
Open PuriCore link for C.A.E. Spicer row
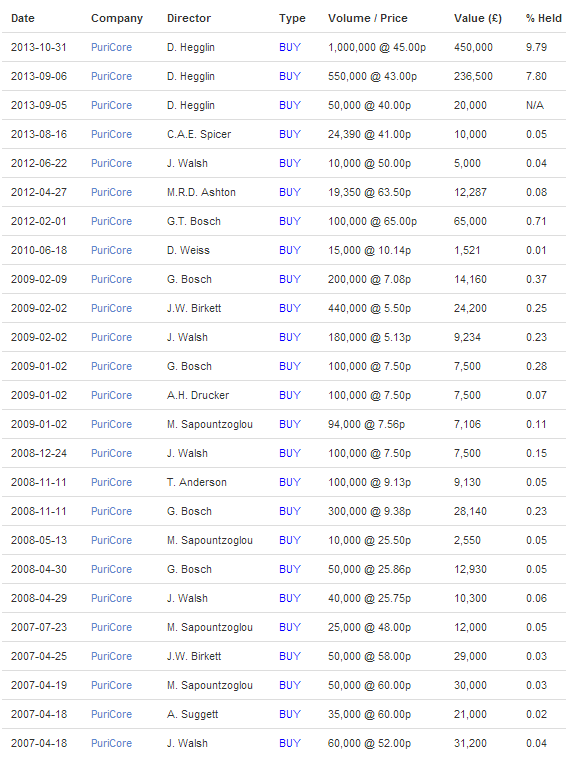pyautogui.click(x=111, y=134)
